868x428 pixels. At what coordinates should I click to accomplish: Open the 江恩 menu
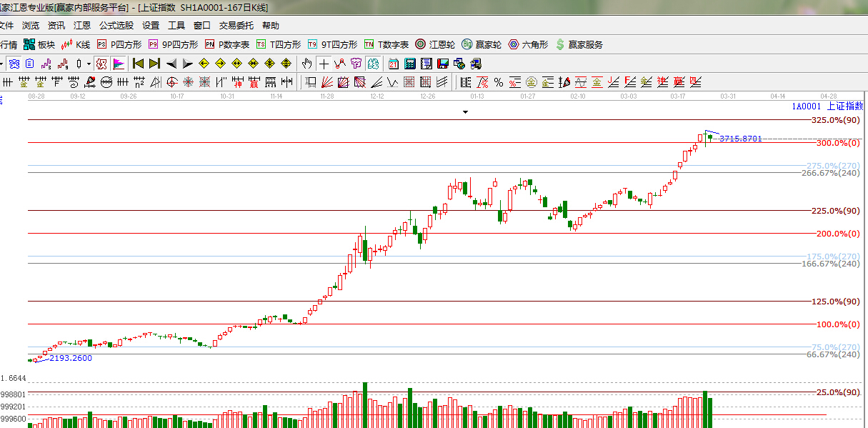82,26
